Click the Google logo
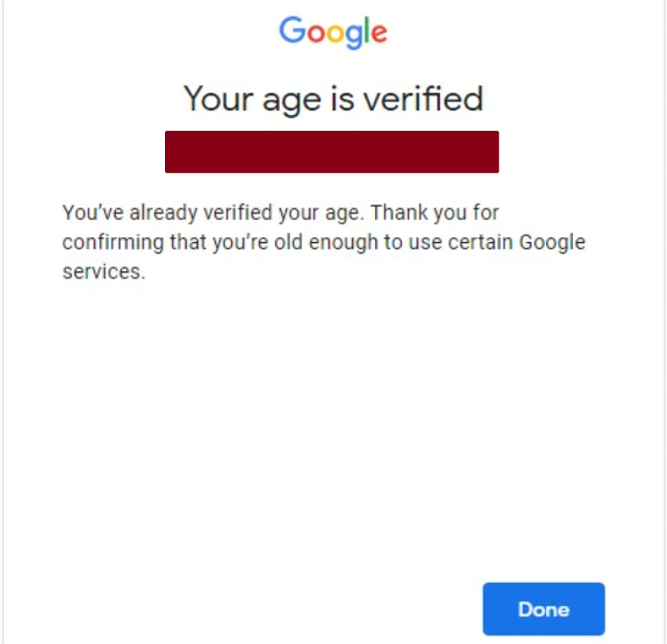 click(333, 32)
